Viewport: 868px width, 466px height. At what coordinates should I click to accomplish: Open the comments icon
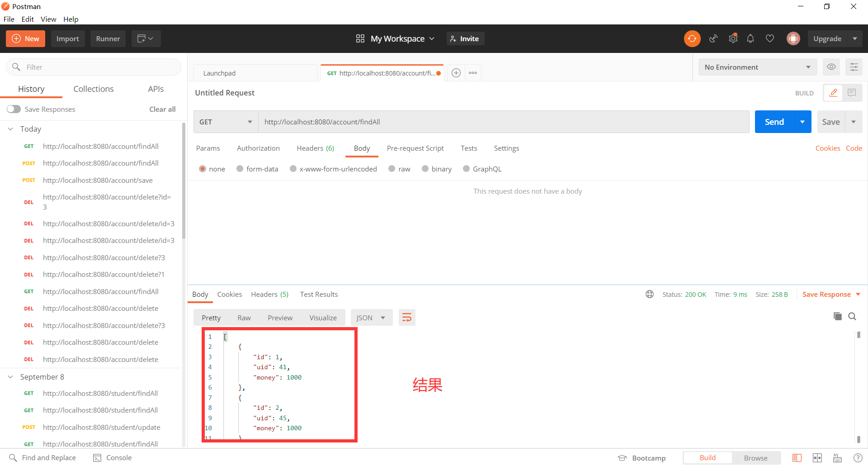point(852,93)
